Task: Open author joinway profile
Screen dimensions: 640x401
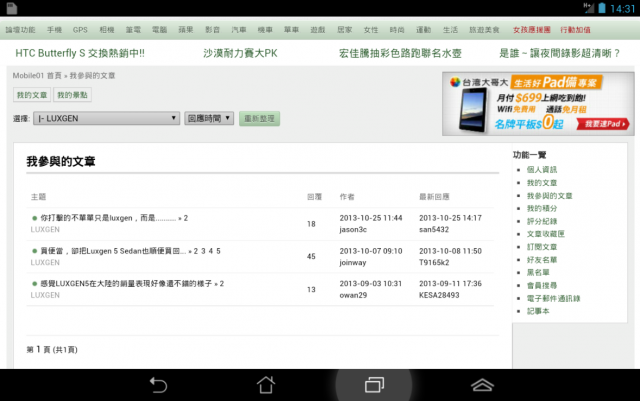Action: point(353,263)
